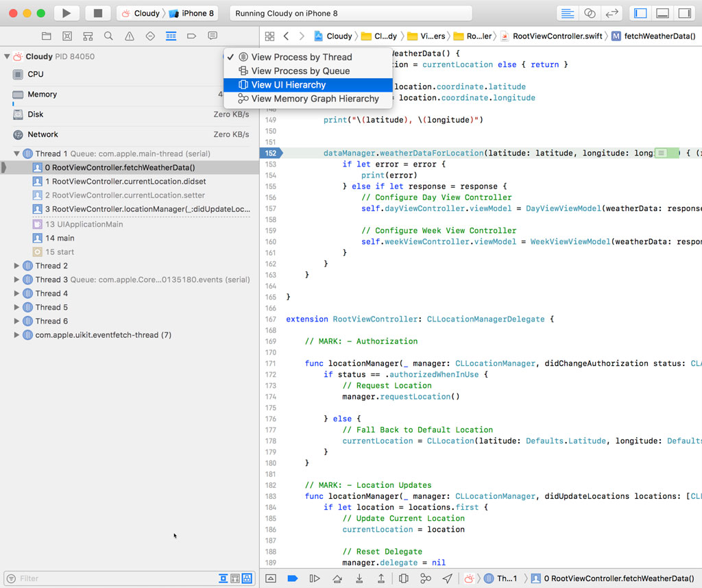
Task: Open the Assistant editor
Action: 590,13
